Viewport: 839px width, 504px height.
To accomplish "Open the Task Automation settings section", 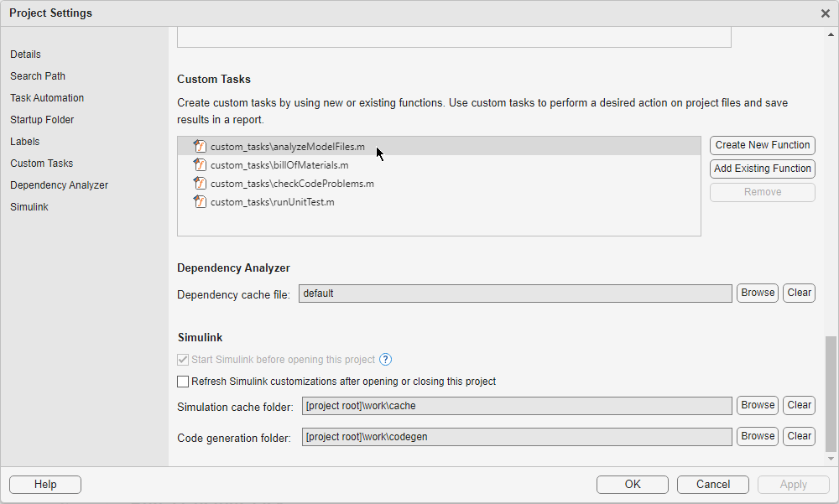I will pyautogui.click(x=47, y=98).
